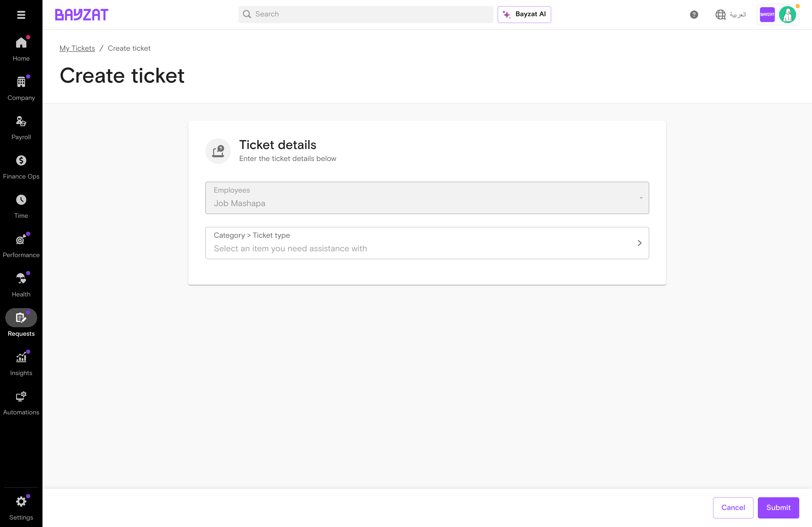The image size is (812, 527).
Task: Toggle the hamburger sidebar menu
Action: [21, 15]
